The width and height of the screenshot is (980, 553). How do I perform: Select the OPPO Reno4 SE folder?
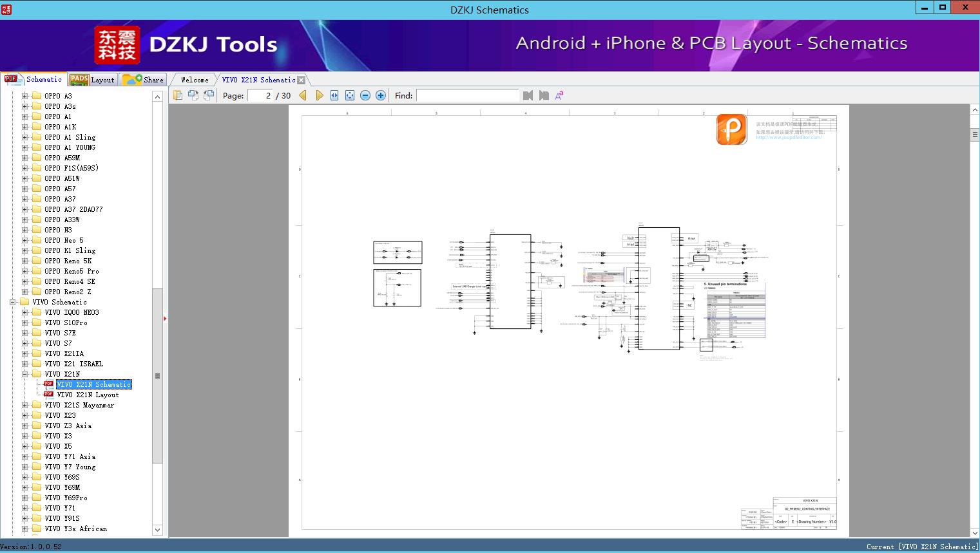pyautogui.click(x=70, y=281)
